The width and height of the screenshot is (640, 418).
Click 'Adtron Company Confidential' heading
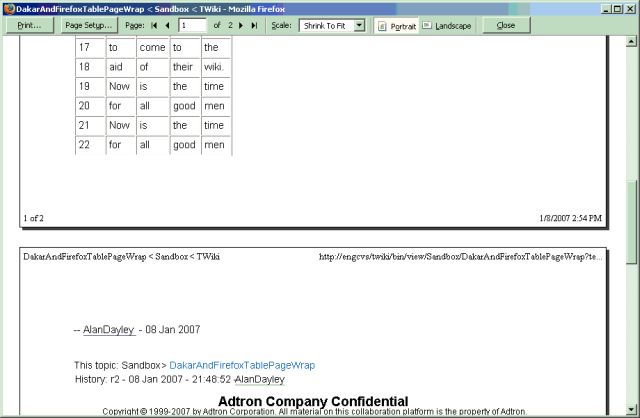click(x=313, y=401)
